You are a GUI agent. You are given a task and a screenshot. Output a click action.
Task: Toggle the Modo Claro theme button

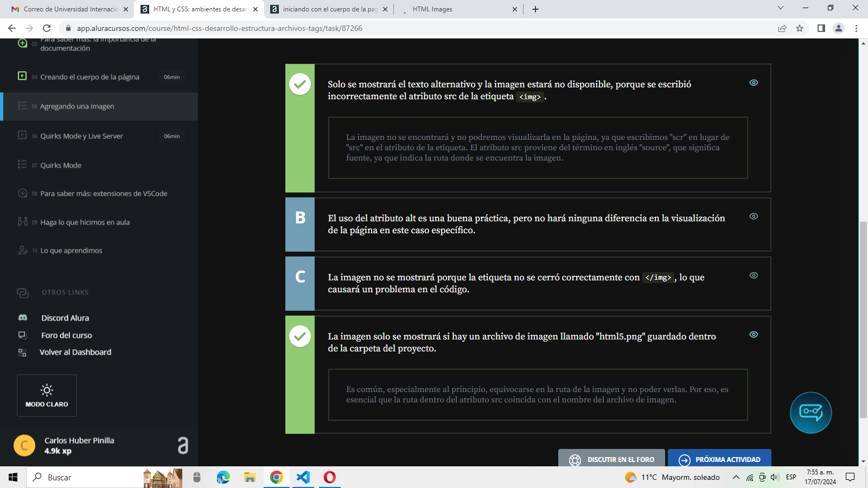47,395
